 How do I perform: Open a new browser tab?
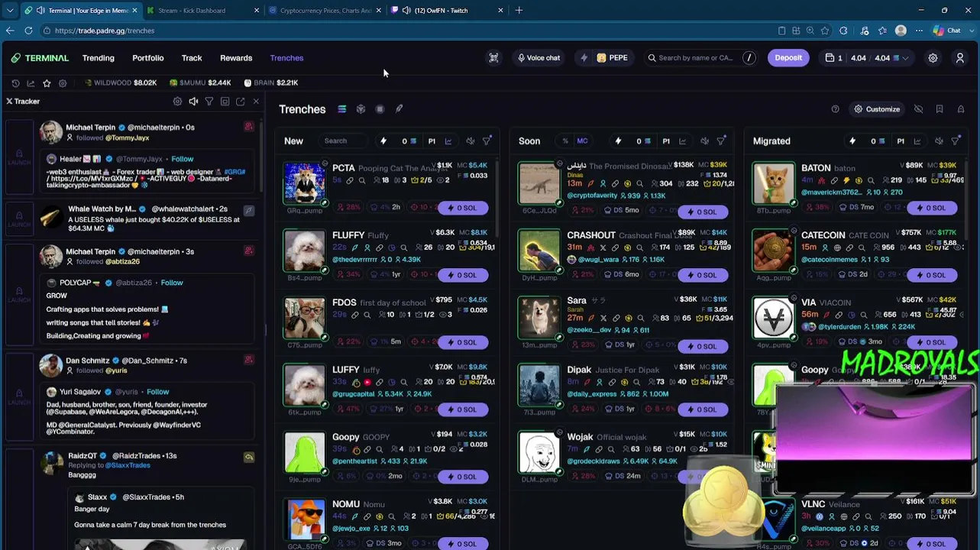click(519, 11)
